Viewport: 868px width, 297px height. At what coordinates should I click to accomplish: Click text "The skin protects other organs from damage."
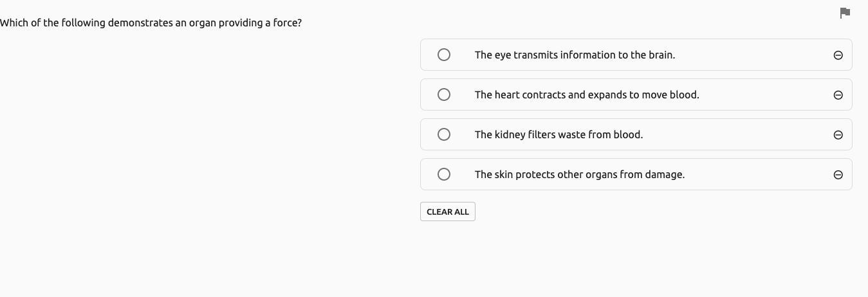pyautogui.click(x=579, y=175)
